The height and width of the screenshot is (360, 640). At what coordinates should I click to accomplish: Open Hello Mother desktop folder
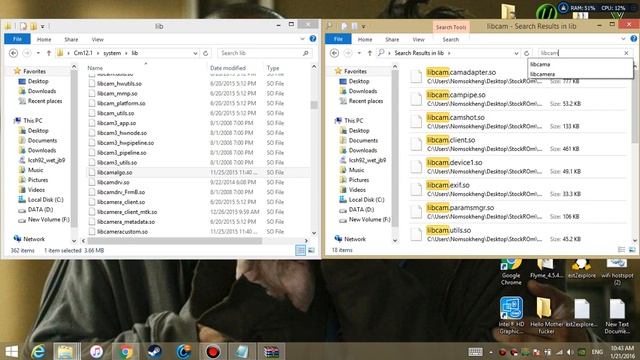coord(546,316)
